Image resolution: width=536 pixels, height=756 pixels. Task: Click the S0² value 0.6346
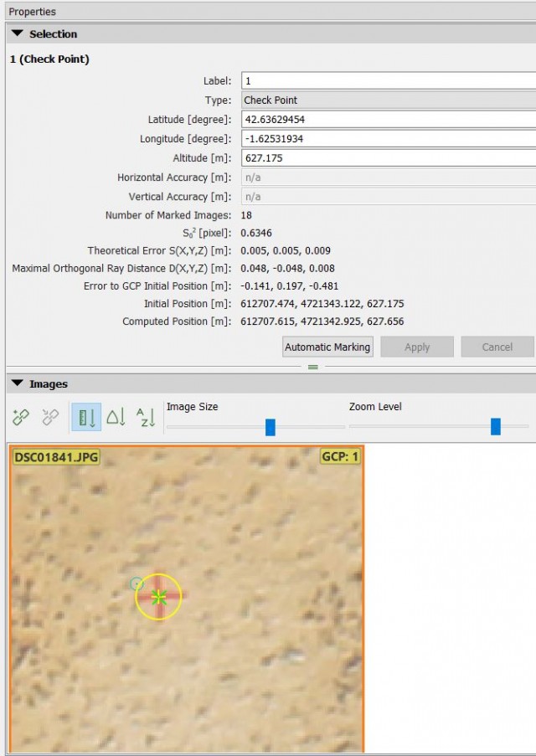coord(256,233)
